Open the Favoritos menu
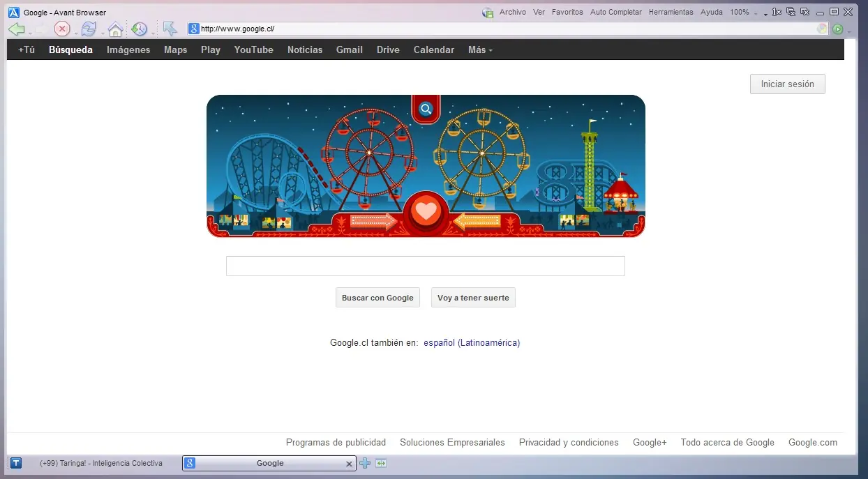Screen dimensions: 868x479 coord(567,12)
